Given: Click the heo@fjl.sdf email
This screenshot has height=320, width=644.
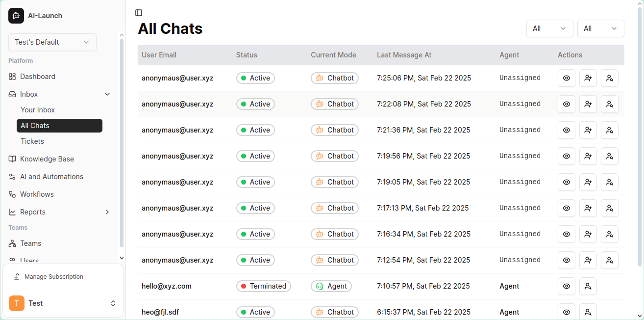Looking at the screenshot, I should tap(160, 312).
